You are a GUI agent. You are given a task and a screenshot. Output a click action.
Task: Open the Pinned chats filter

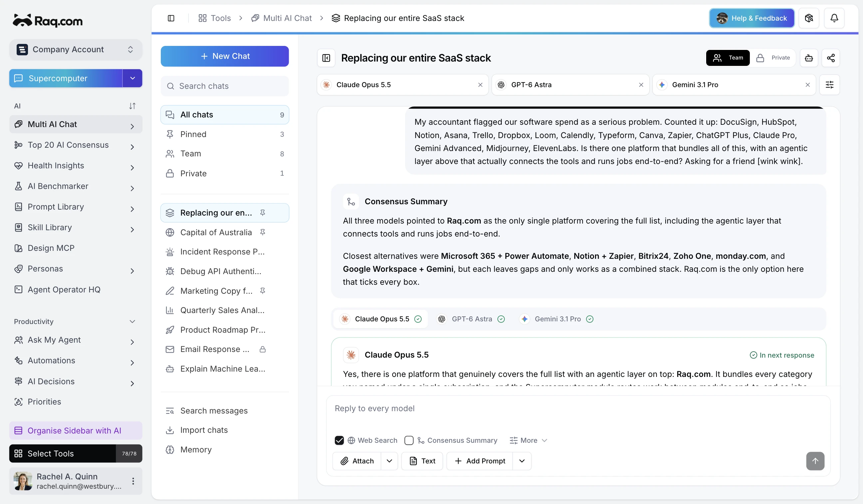(x=225, y=134)
